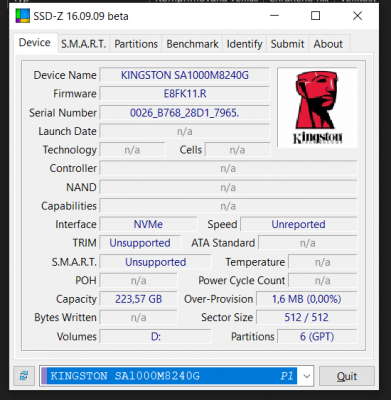
Task: Open the About tab
Action: coord(328,44)
